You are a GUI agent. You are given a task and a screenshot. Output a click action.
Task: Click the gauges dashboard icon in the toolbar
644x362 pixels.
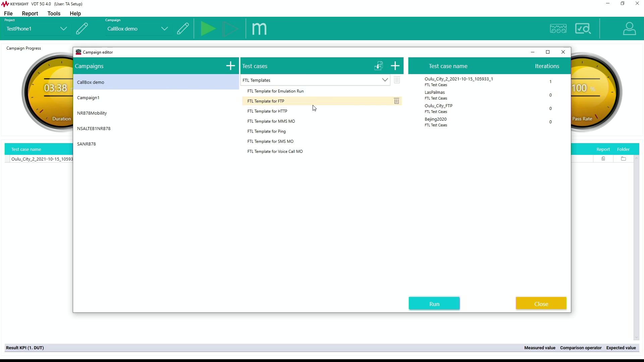click(x=558, y=29)
